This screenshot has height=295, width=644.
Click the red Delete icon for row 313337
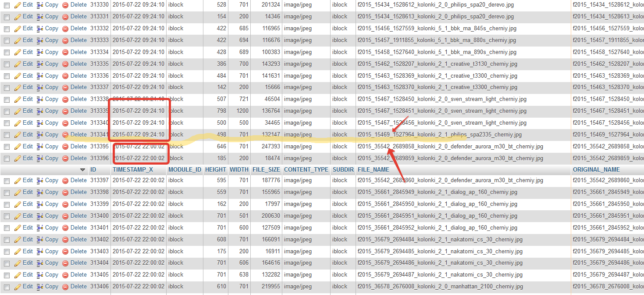click(x=65, y=87)
